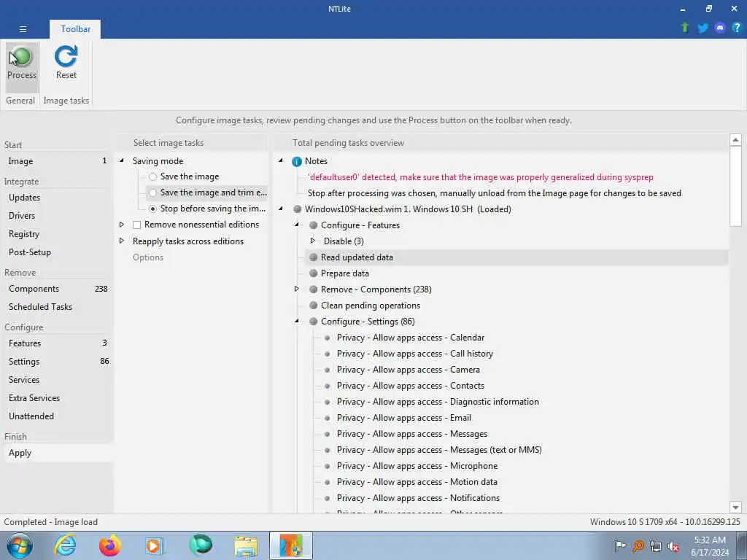The width and height of the screenshot is (747, 560).
Task: Click the status dot beside Clean pending operations
Action: [314, 306]
